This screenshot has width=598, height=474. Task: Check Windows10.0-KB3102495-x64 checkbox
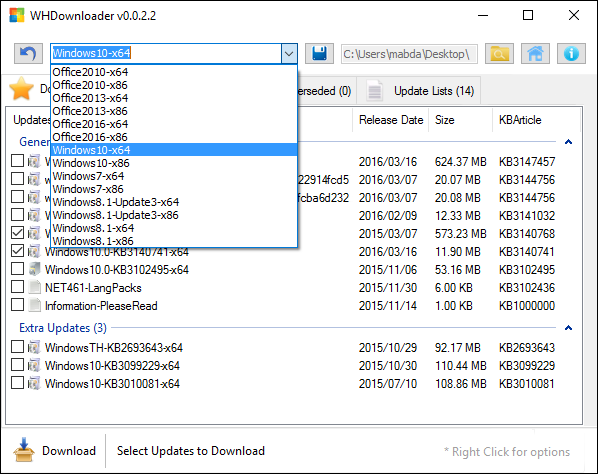(18, 268)
